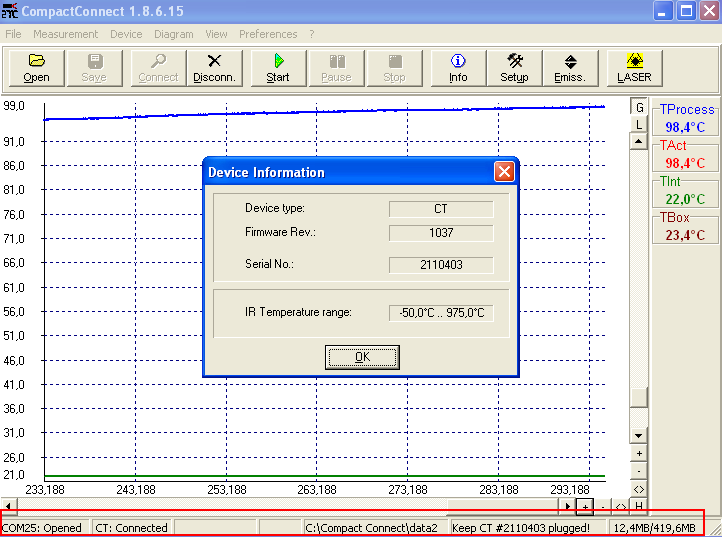The height and width of the screenshot is (537, 722).
Task: Click the Pause toolbar button
Action: (x=337, y=68)
